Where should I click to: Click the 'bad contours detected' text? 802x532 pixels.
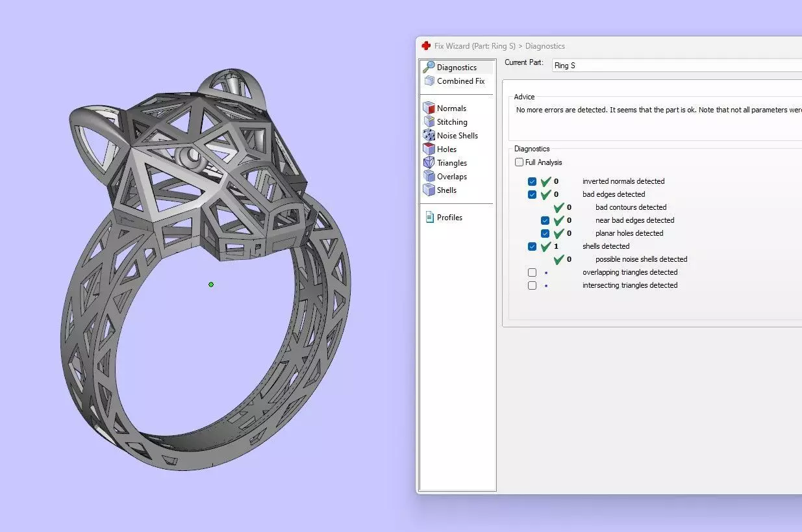[631, 207]
